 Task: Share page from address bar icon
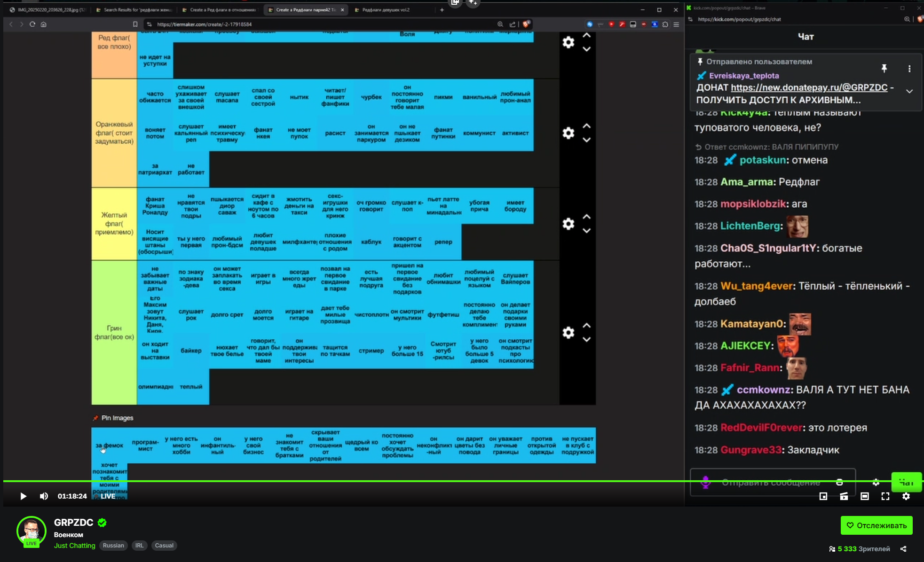(513, 24)
